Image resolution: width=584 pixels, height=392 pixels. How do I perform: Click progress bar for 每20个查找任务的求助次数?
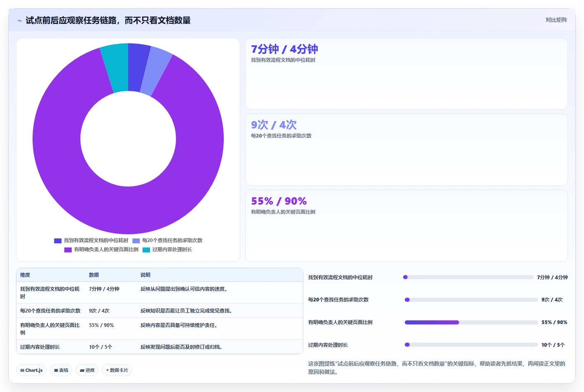pos(471,300)
